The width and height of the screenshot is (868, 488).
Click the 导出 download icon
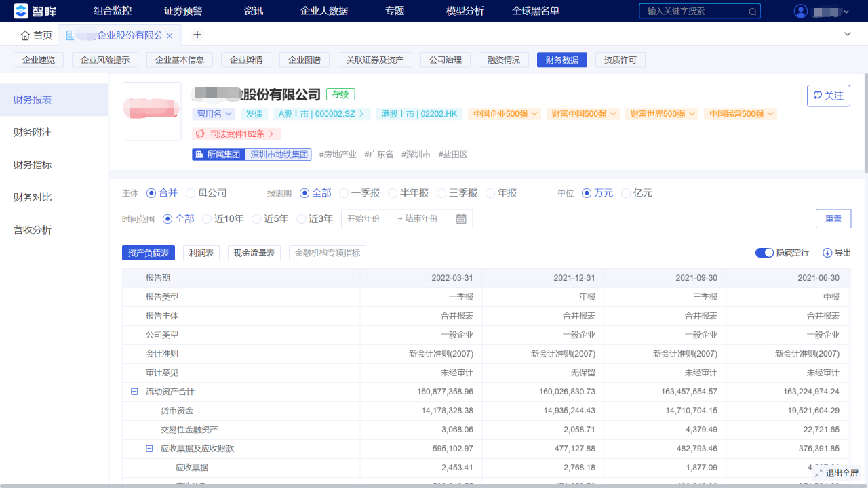(x=827, y=253)
